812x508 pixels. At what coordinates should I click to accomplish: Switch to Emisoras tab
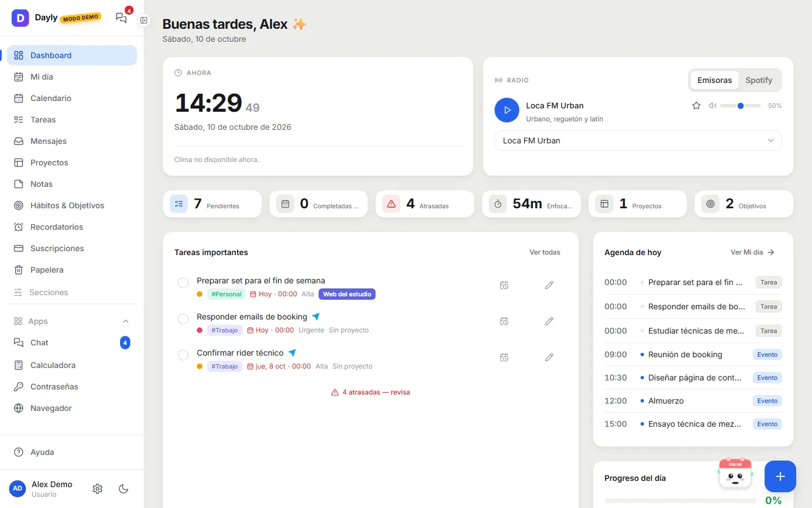714,80
